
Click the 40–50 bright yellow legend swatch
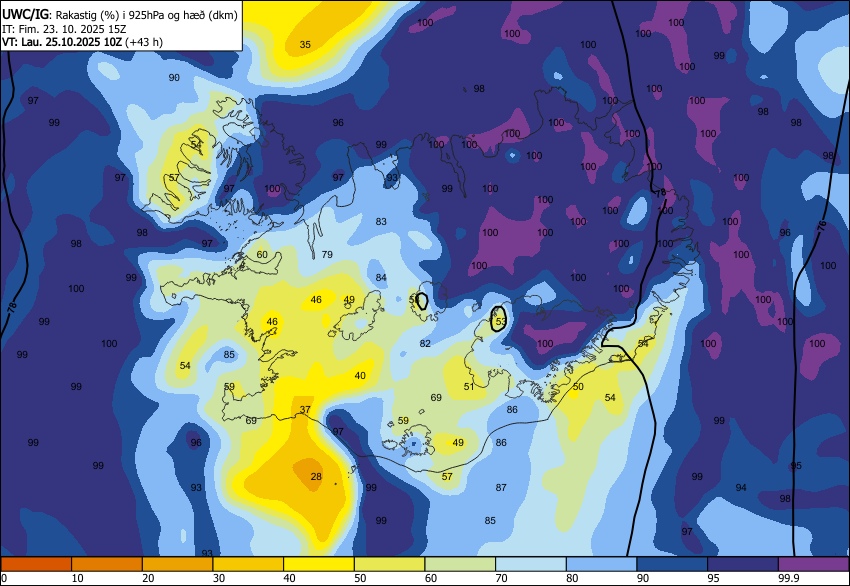tap(319, 564)
